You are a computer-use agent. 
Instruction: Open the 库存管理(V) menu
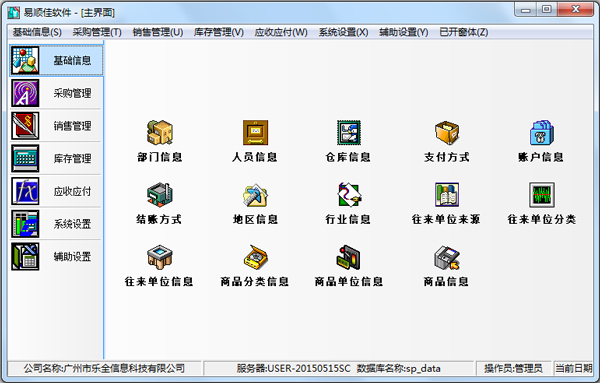click(x=219, y=32)
